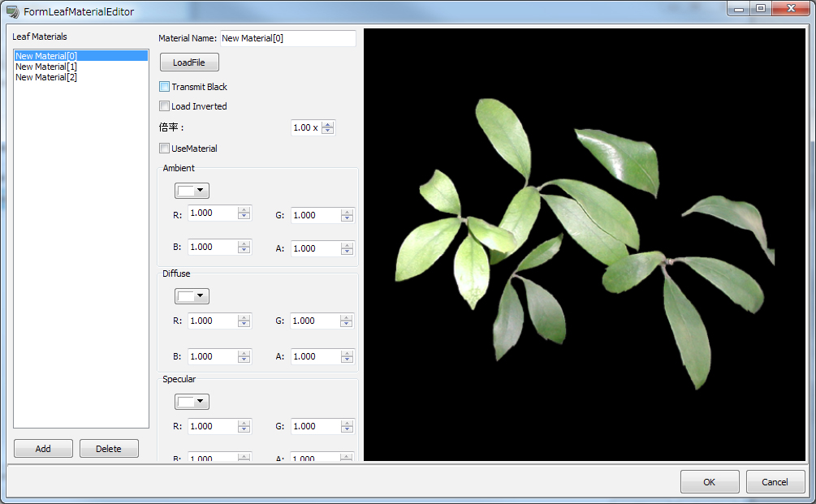Click the LoadFile button
The width and height of the screenshot is (816, 504).
point(189,62)
